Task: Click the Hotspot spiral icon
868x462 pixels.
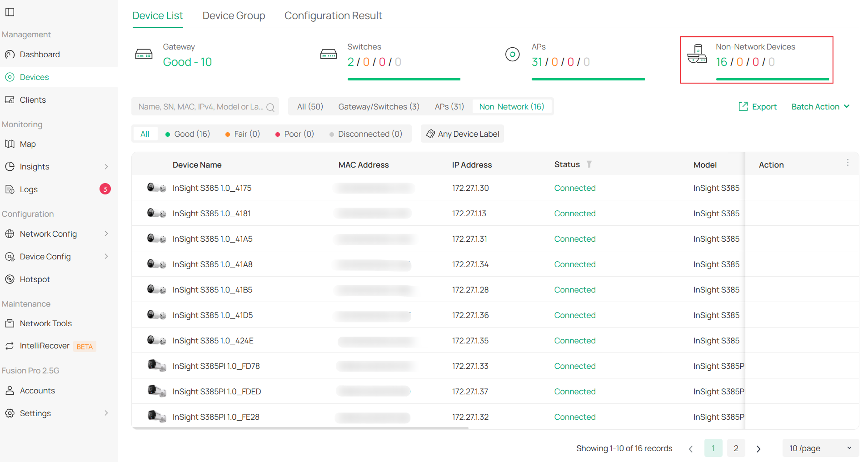Action: (x=10, y=279)
